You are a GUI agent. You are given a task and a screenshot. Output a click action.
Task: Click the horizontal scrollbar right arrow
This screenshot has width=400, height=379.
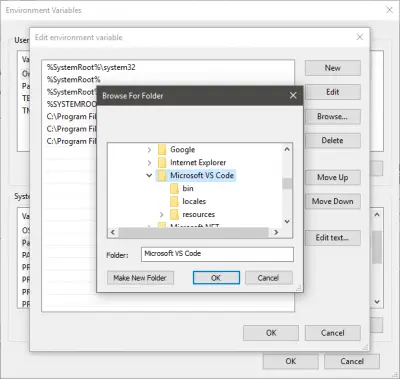[276, 232]
